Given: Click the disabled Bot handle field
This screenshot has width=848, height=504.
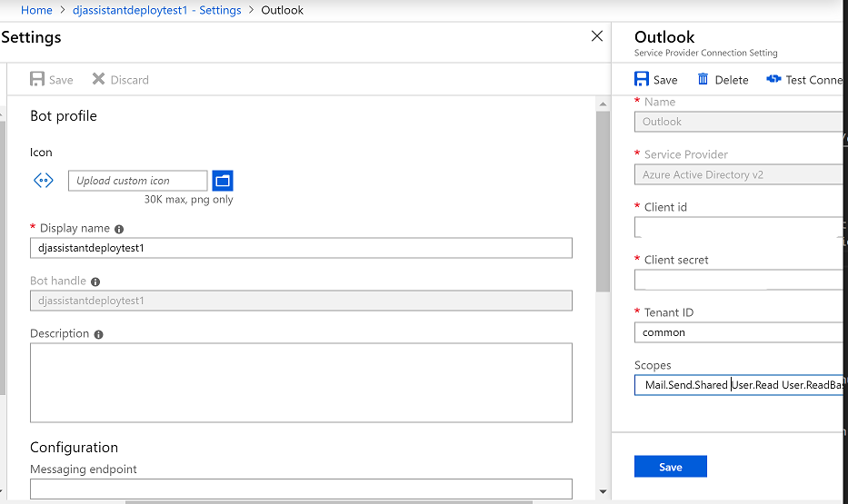Looking at the screenshot, I should 301,301.
